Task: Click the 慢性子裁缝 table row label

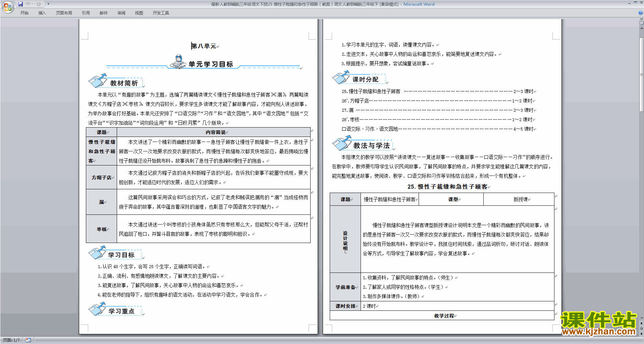Action: pos(102,151)
